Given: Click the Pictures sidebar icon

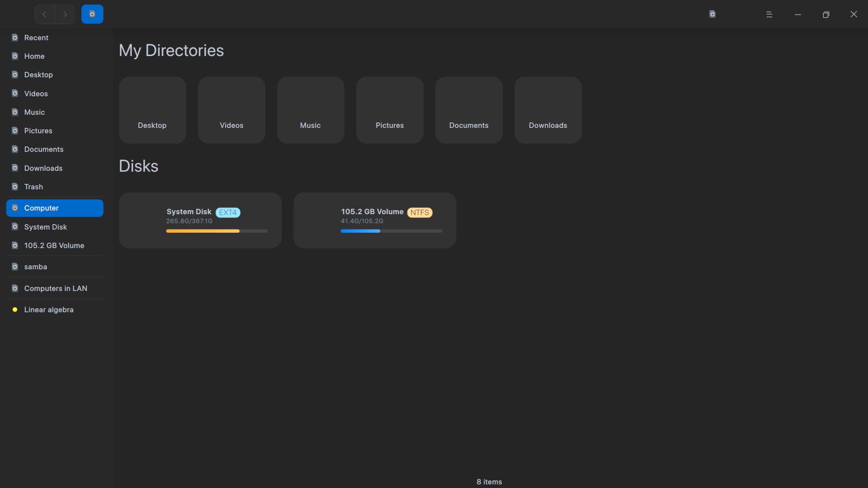Looking at the screenshot, I should tap(15, 131).
